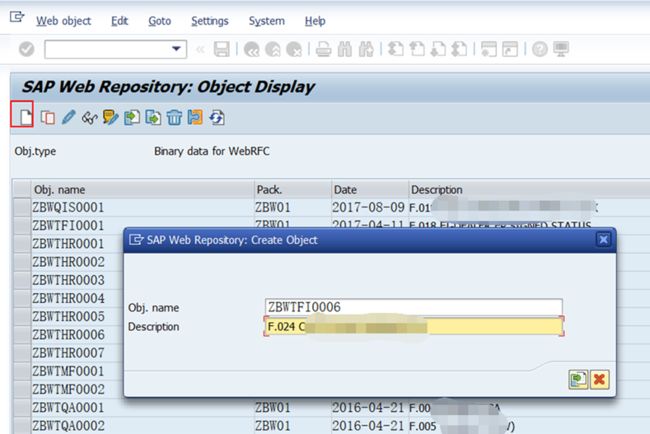Click the Next page icon

point(438,49)
